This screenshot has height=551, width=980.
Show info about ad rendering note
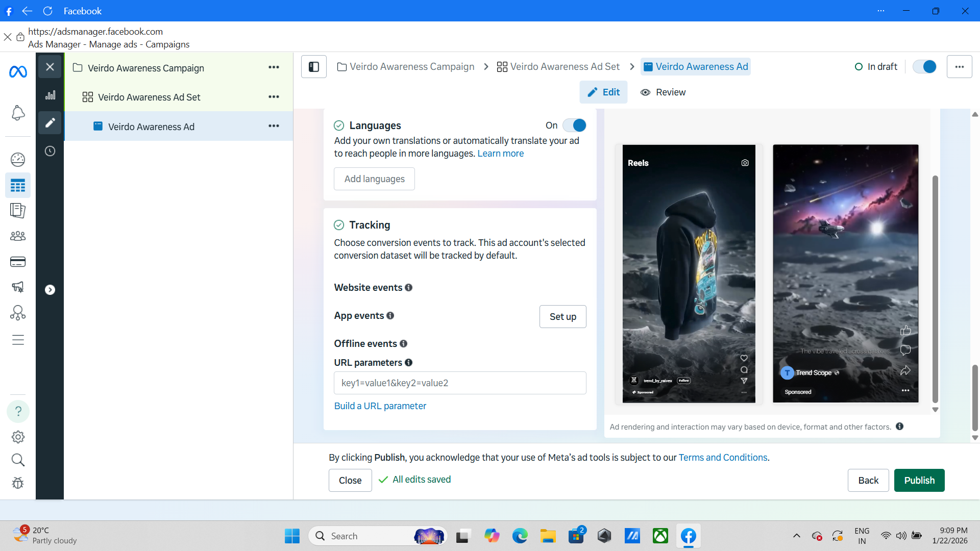click(899, 427)
